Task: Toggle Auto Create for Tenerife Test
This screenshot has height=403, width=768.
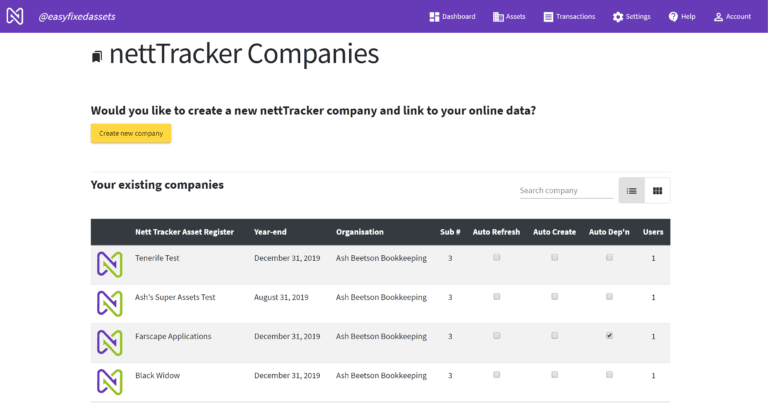Action: [554, 257]
